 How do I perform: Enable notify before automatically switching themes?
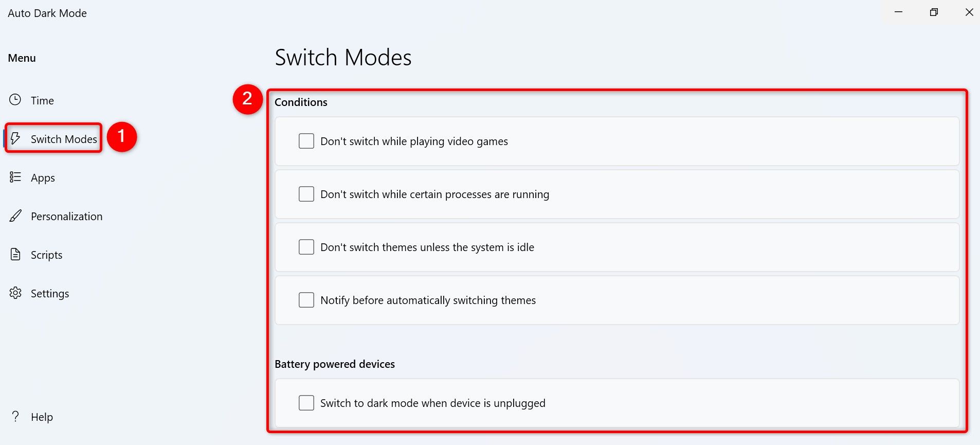coord(306,300)
